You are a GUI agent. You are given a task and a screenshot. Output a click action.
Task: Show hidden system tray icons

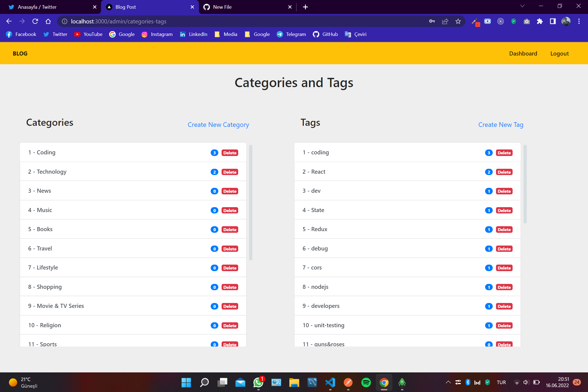coord(448,382)
